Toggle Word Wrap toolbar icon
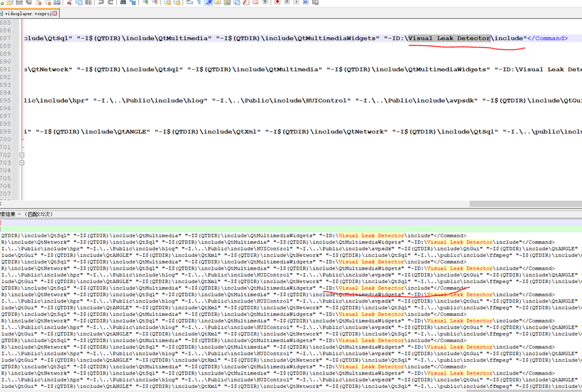This screenshot has height=392, width=582. tap(190, 2)
